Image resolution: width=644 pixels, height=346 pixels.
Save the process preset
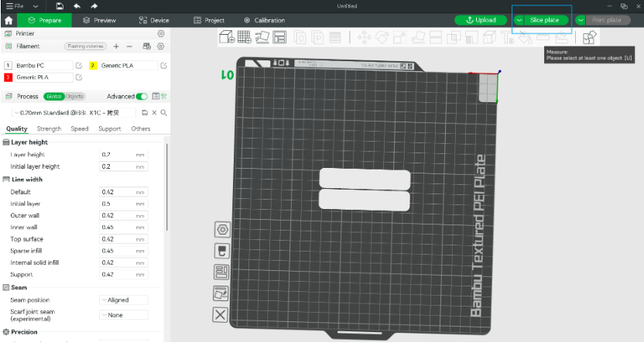[x=145, y=112]
